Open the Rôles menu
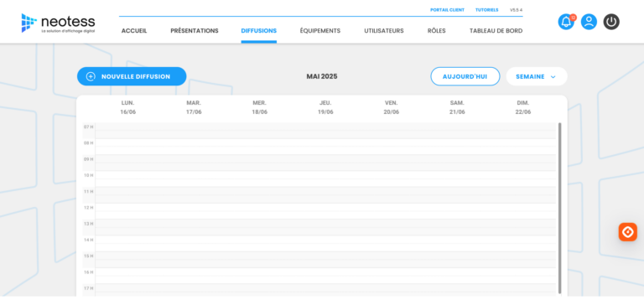This screenshot has width=644, height=305. [436, 31]
